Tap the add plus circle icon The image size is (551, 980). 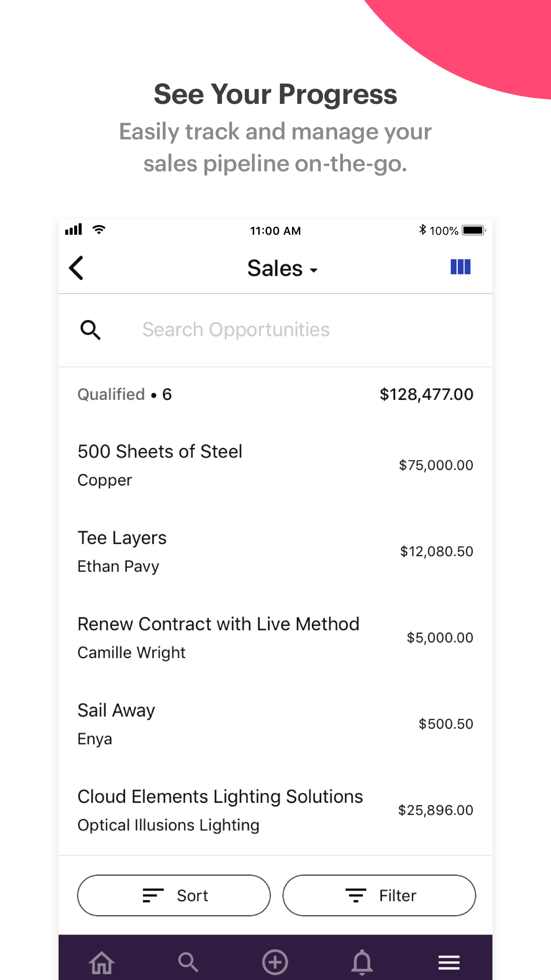tap(275, 962)
